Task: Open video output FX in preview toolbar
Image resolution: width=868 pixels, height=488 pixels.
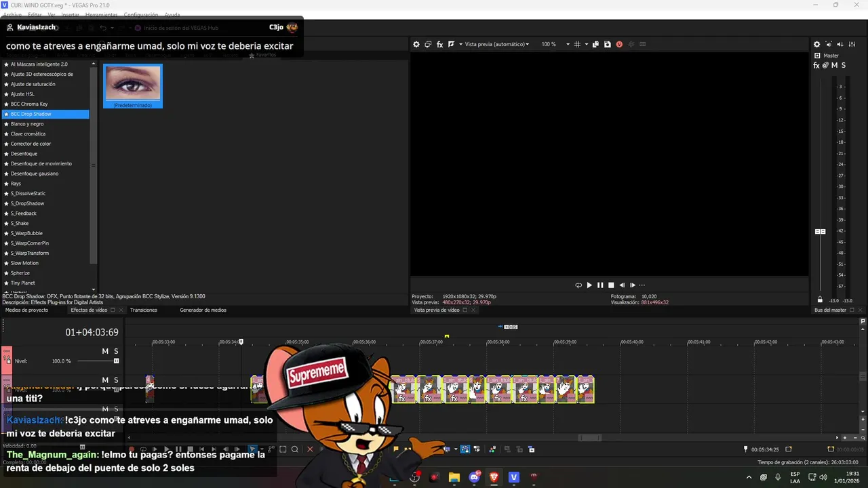Action: click(439, 44)
